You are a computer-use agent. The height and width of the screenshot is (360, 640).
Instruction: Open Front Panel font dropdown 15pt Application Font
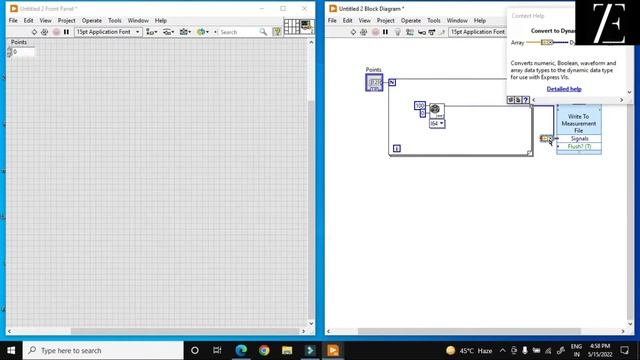point(108,32)
